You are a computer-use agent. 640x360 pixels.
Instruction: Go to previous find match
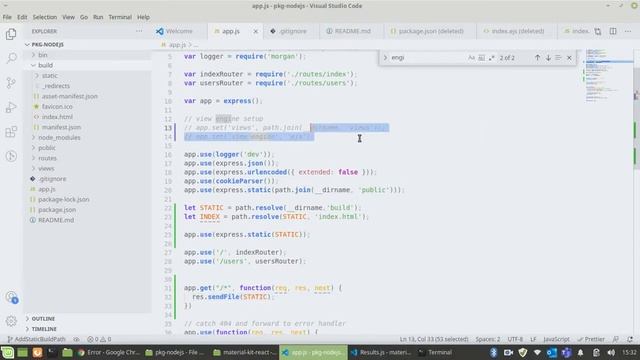538,58
